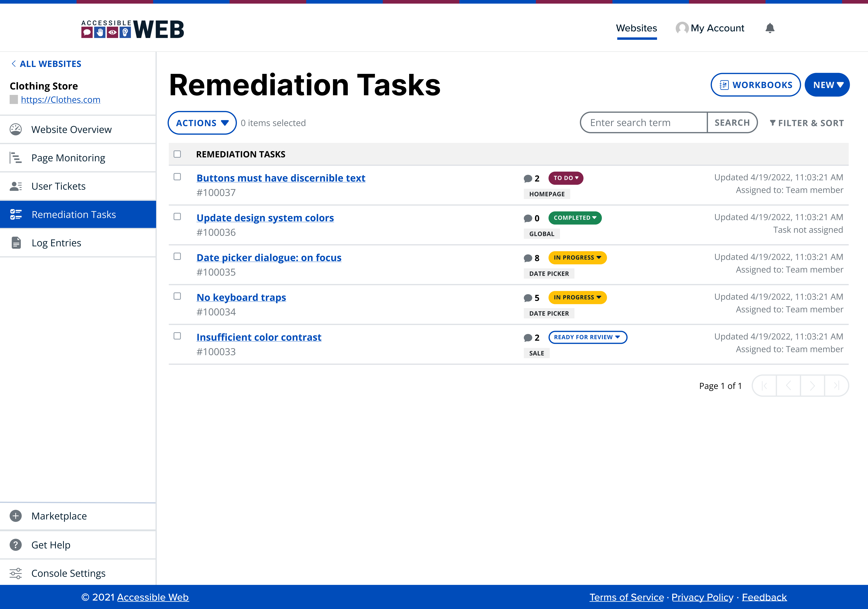The height and width of the screenshot is (609, 868).
Task: Open In Progress status for task #100035
Action: 578,258
